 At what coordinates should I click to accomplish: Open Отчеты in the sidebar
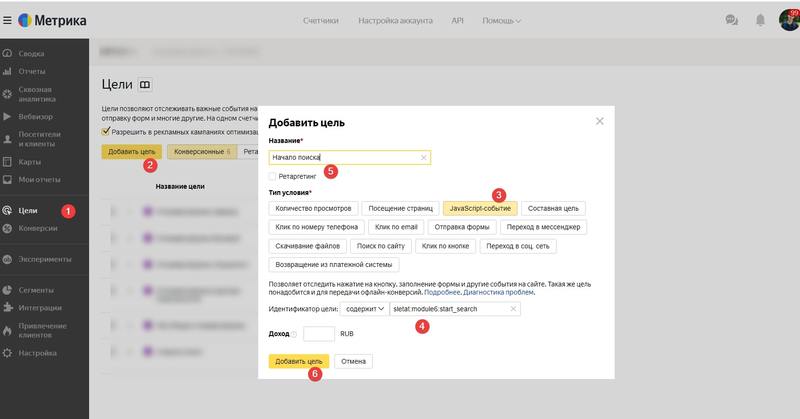[32, 71]
